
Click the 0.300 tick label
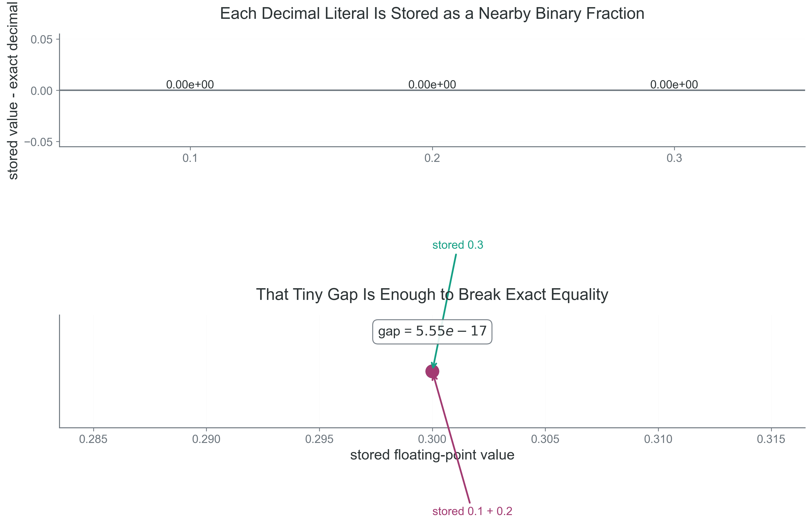point(432,439)
